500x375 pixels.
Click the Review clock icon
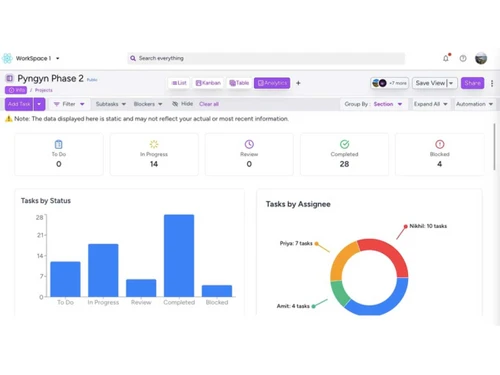[249, 144]
